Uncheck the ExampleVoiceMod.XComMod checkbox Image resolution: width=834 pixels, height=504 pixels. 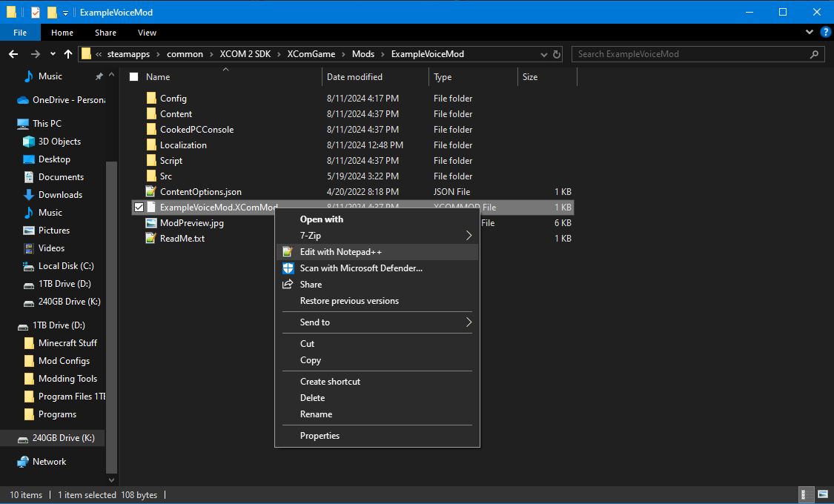(139, 208)
